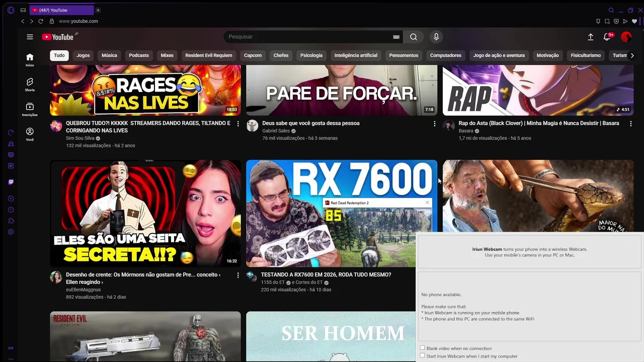
Task: Click the Pesquisar search field
Action: [309, 37]
